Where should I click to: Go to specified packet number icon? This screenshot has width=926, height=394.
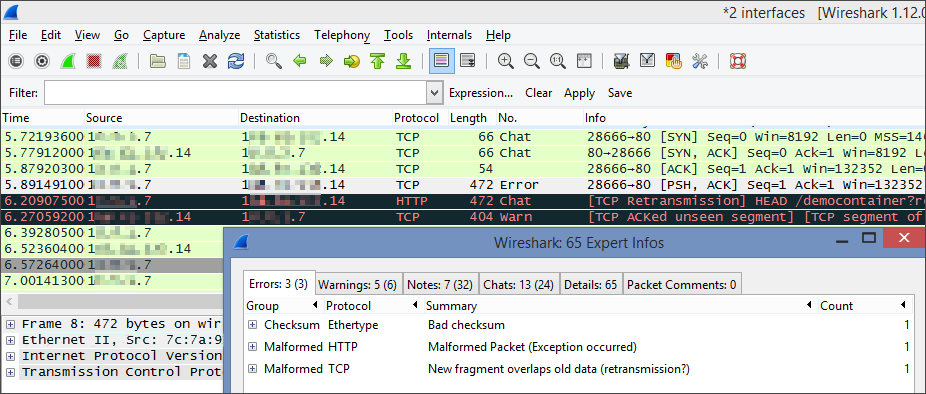[x=352, y=61]
